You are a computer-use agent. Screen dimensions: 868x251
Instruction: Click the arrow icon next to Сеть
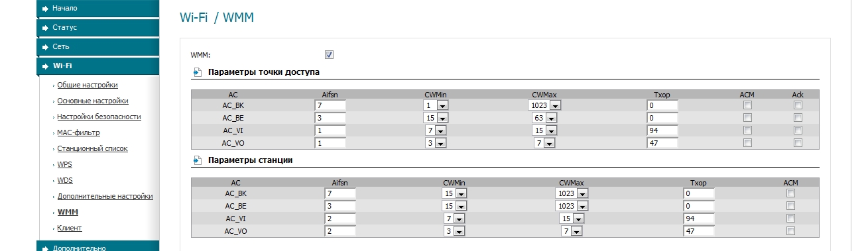[x=45, y=47]
